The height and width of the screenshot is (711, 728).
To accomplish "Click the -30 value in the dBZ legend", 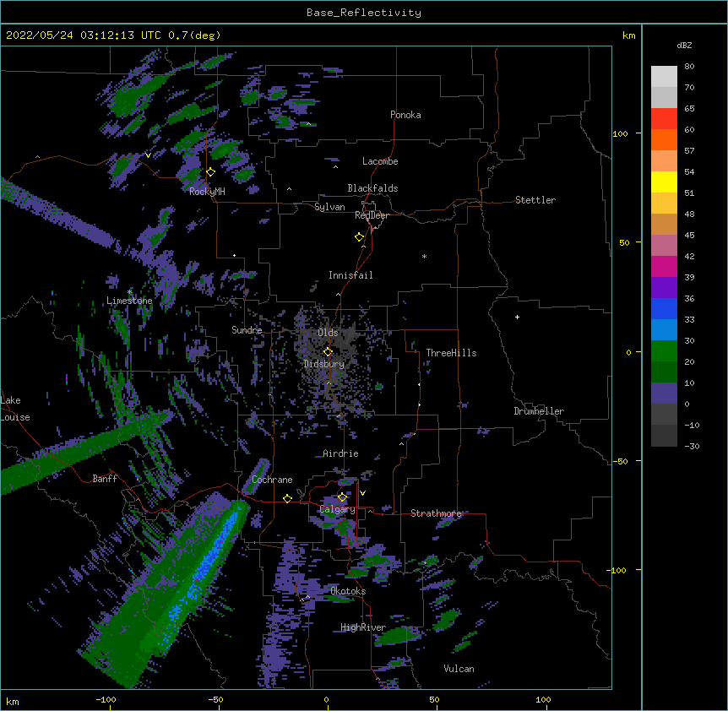I will (x=692, y=447).
